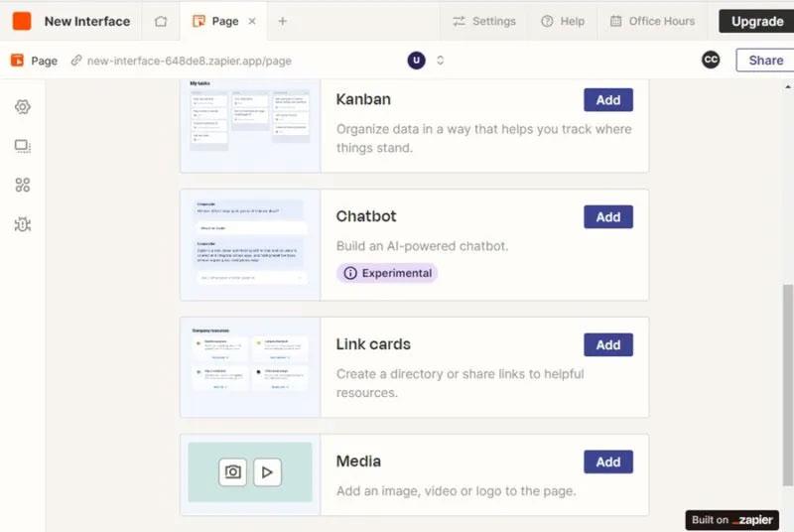
Task: Click the Link cards heading
Action: [x=373, y=344]
